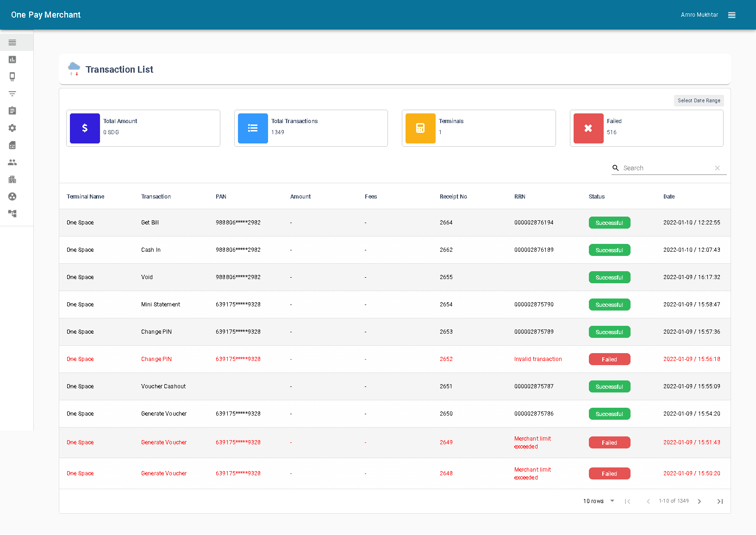
Task: Select the SIM card sidebar icon
Action: [12, 145]
